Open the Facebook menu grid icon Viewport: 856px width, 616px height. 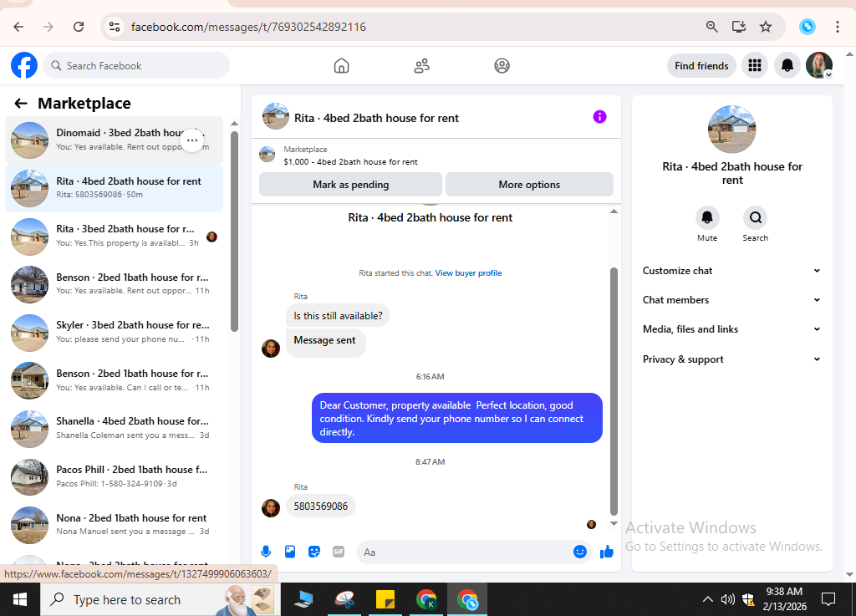pos(755,66)
